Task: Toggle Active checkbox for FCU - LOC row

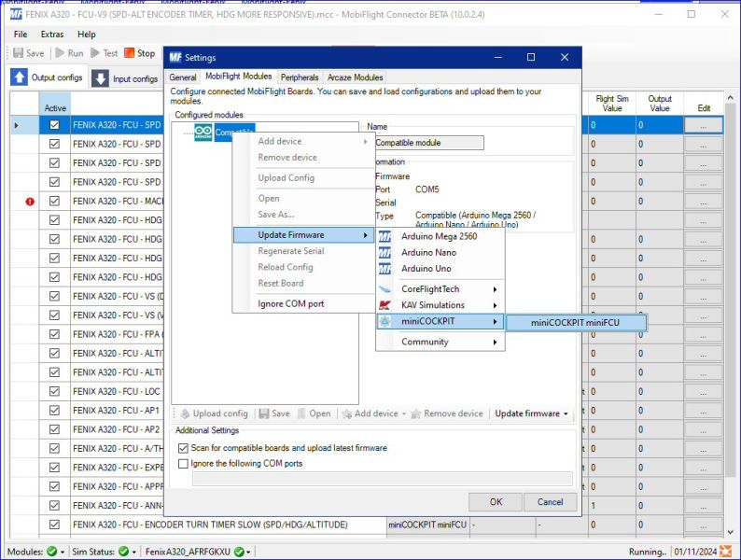Action: coord(54,391)
